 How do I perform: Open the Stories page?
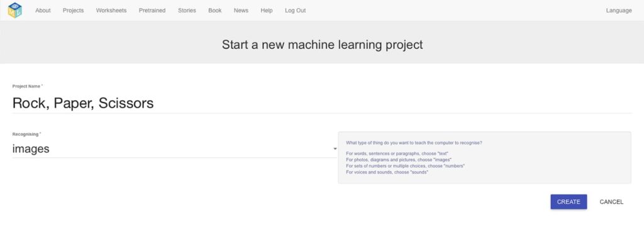pos(187,11)
